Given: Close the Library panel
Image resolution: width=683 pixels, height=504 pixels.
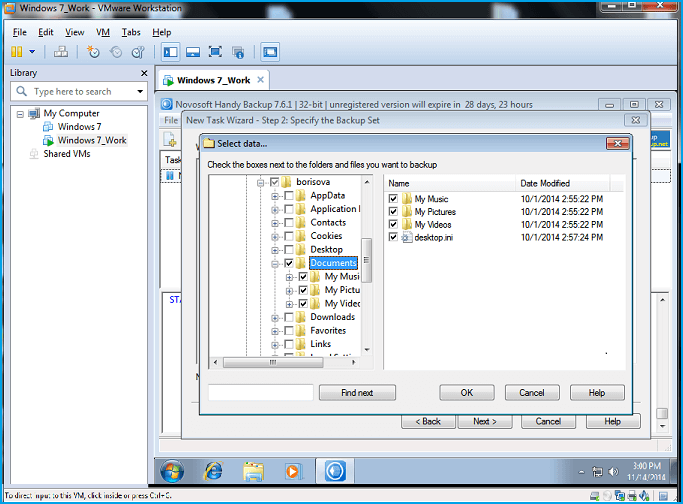Looking at the screenshot, I should tap(144, 73).
